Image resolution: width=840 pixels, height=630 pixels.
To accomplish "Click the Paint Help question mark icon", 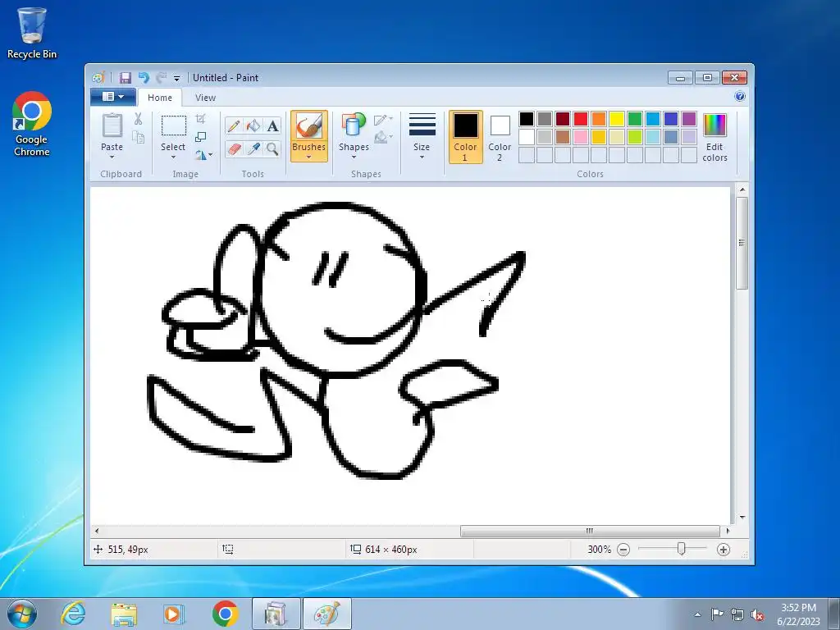I will pyautogui.click(x=740, y=97).
